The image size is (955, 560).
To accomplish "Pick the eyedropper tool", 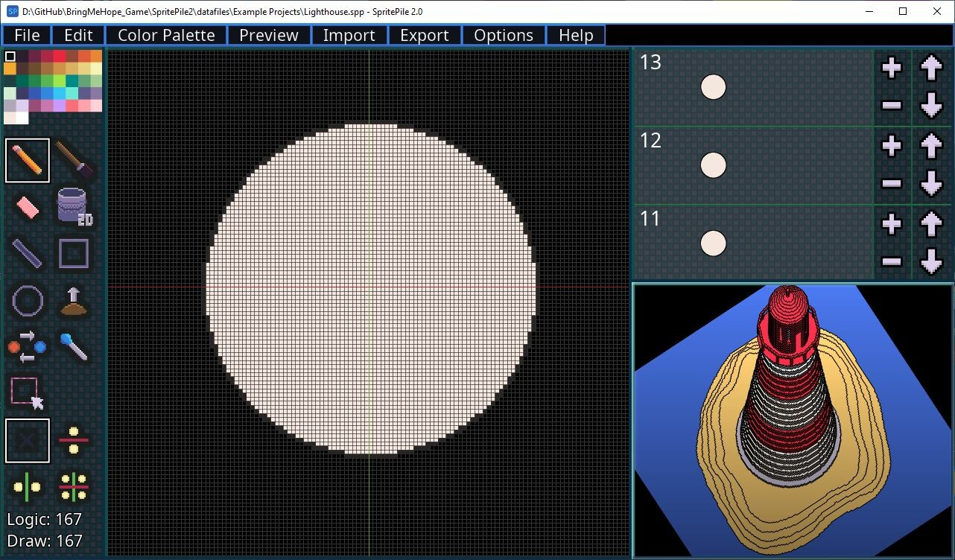I will pos(74,347).
